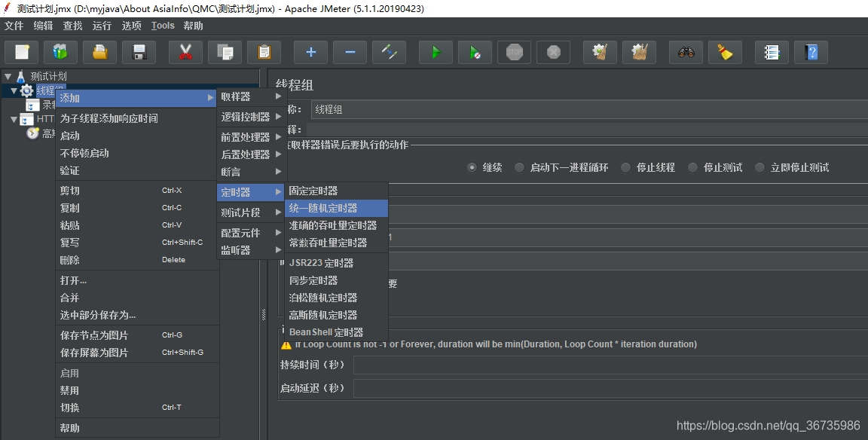Open the Tools menu
Viewport: 868px width, 440px height.
click(163, 26)
